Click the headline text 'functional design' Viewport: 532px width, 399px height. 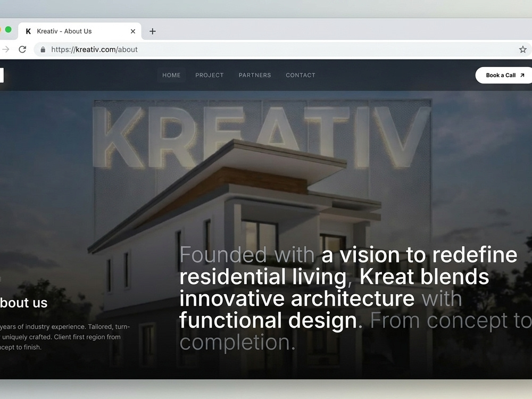point(268,320)
